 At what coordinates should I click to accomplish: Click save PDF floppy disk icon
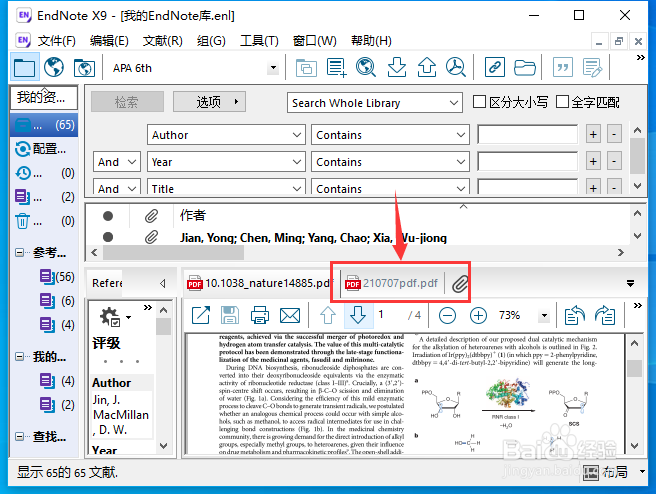coord(230,315)
